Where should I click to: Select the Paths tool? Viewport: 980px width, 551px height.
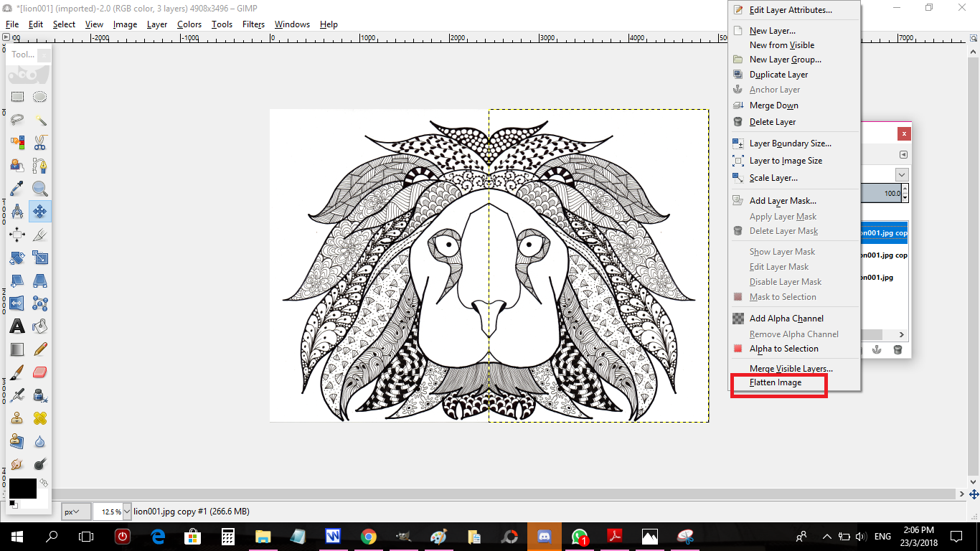click(x=40, y=166)
